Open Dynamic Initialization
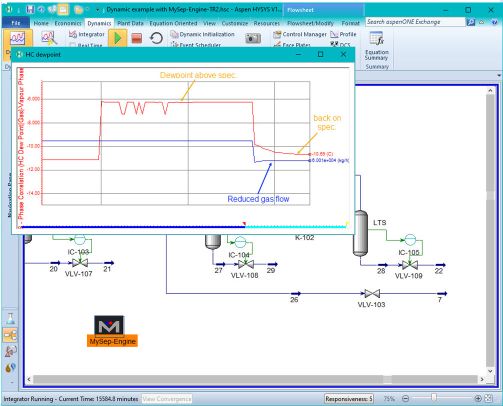503x406 pixels. click(202, 34)
